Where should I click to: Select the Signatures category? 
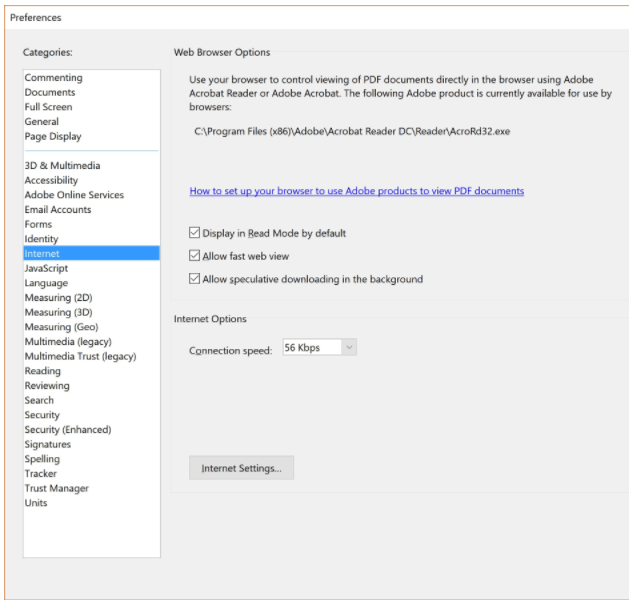[x=48, y=445]
